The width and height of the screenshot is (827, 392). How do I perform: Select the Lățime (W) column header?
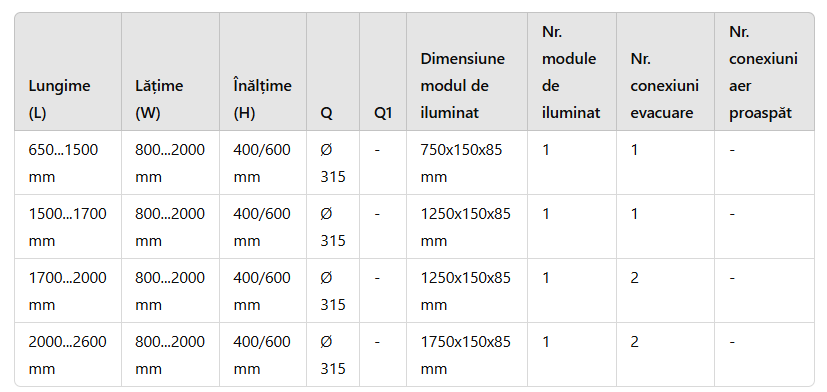coord(170,72)
